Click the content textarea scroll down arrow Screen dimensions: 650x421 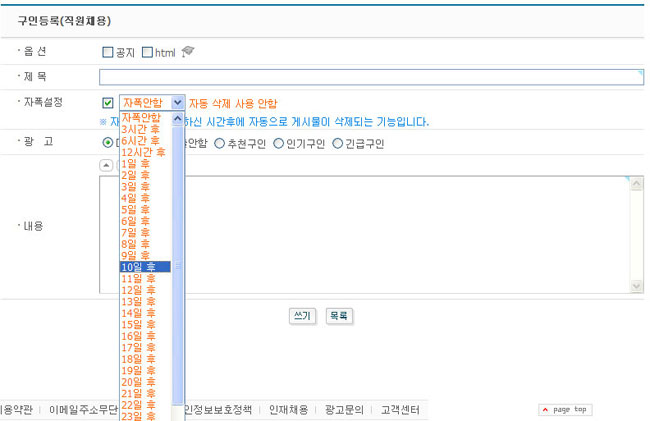click(636, 286)
